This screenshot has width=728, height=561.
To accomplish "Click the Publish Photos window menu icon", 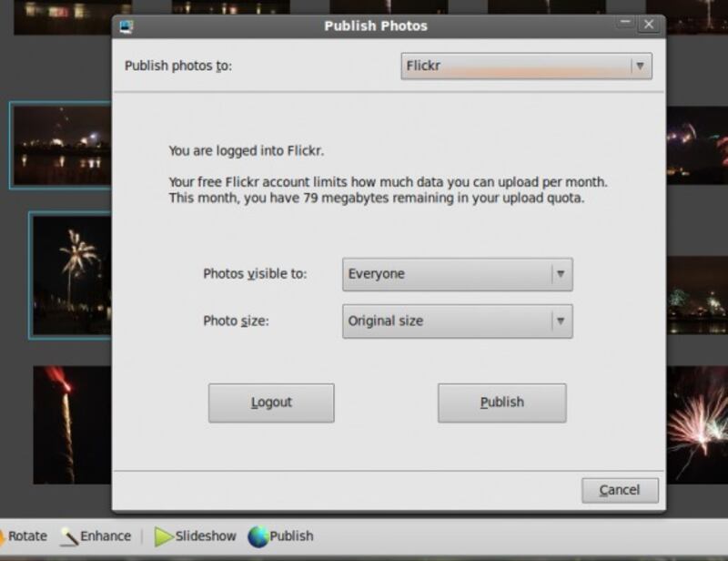I will tap(126, 26).
